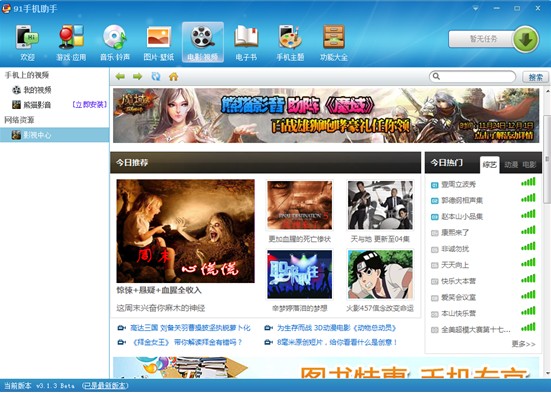Click the green back arrow

120,76
